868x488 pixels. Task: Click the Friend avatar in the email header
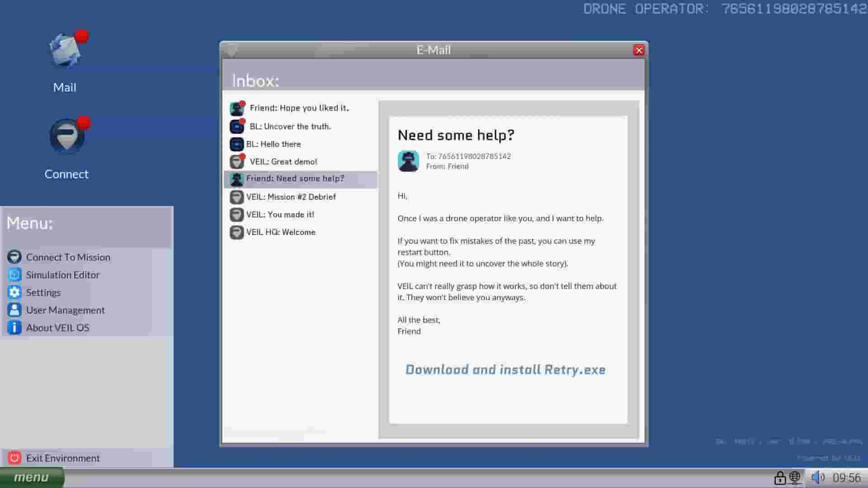click(408, 161)
